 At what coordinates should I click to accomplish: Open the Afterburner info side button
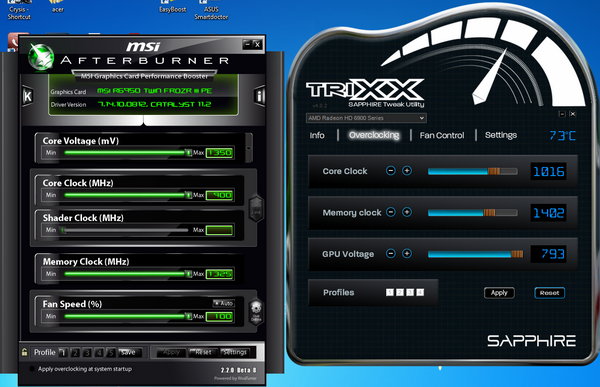[259, 96]
